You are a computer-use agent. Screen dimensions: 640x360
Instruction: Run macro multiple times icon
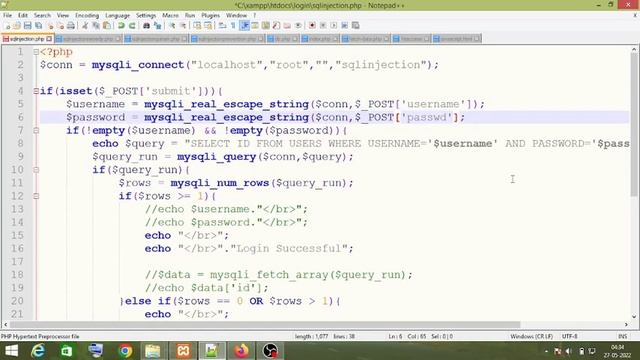(x=345, y=26)
